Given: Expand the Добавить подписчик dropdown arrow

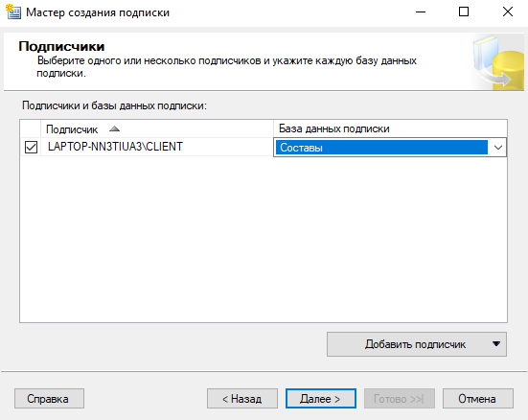Looking at the screenshot, I should (496, 344).
